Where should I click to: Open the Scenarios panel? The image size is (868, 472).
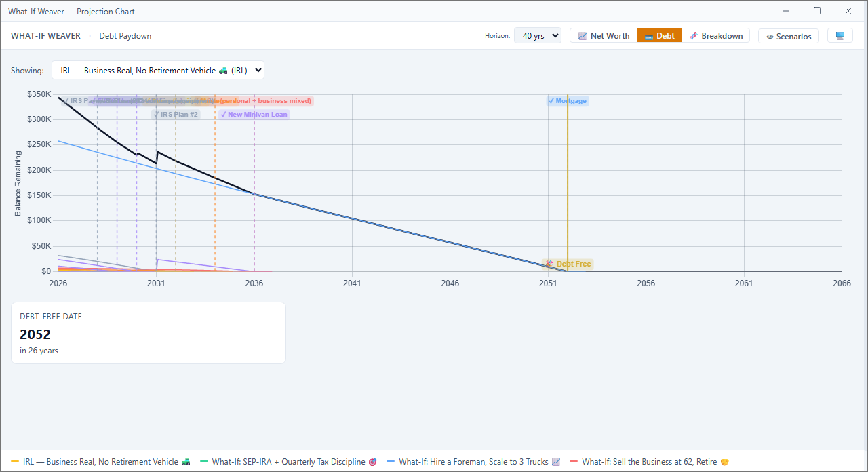click(x=789, y=37)
